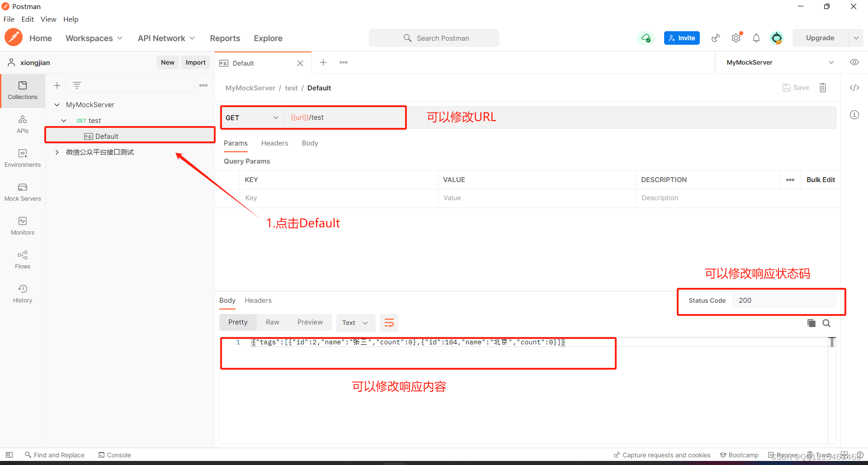Search within the response body

pyautogui.click(x=826, y=323)
